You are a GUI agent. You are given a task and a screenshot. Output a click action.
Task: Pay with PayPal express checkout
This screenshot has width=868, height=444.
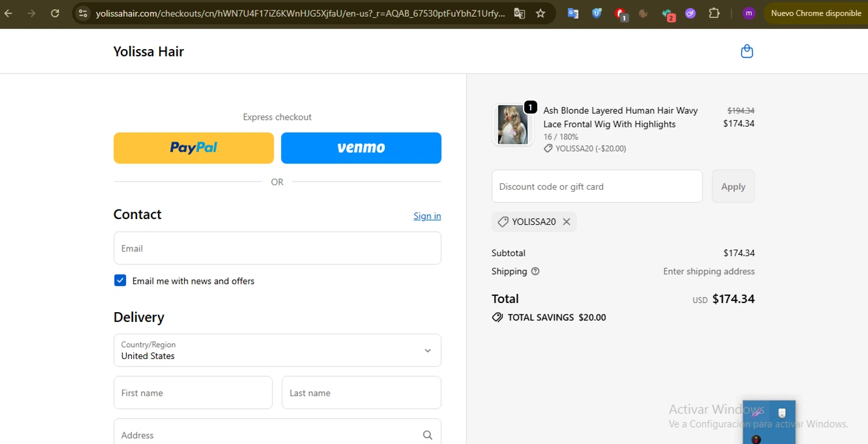[193, 148]
